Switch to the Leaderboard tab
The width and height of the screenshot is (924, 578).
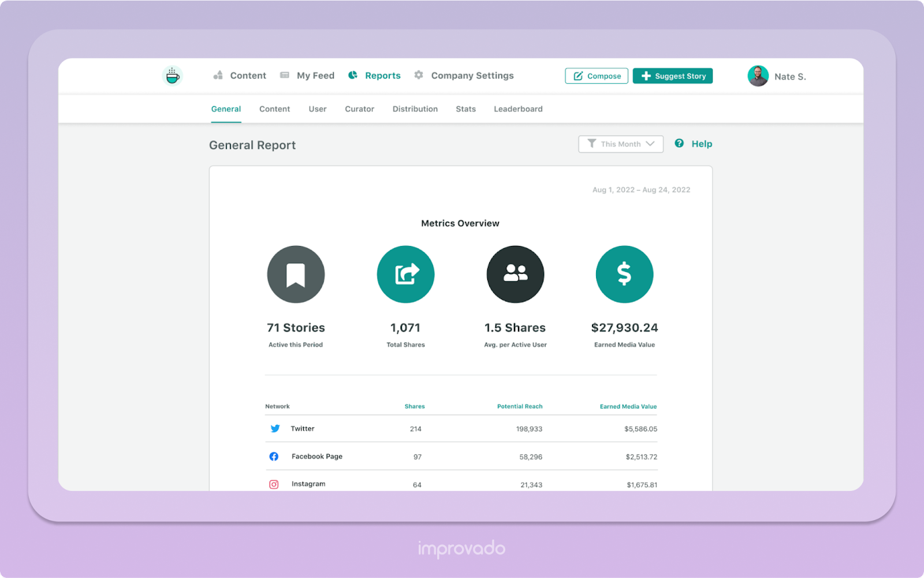517,109
